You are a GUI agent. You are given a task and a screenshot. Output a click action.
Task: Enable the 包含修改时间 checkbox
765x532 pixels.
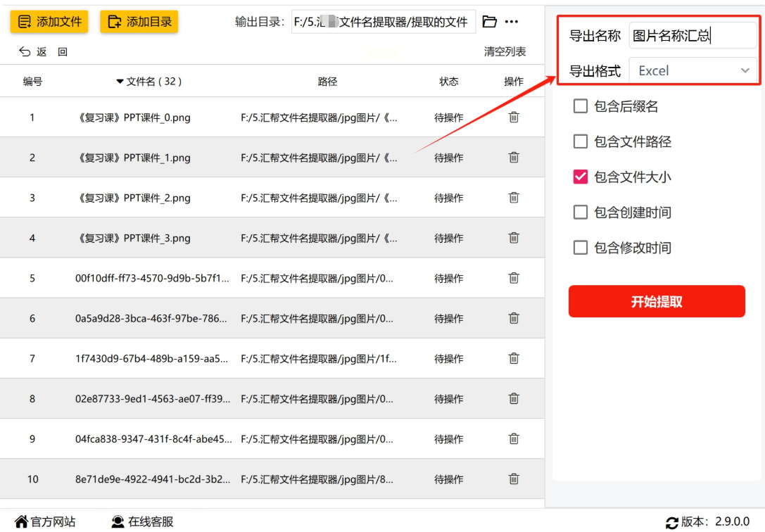pyautogui.click(x=580, y=248)
